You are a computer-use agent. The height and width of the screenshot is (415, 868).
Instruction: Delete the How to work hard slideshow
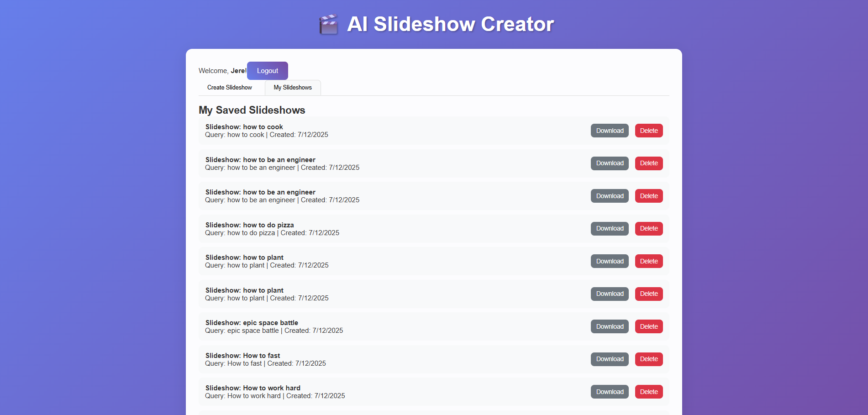649,392
